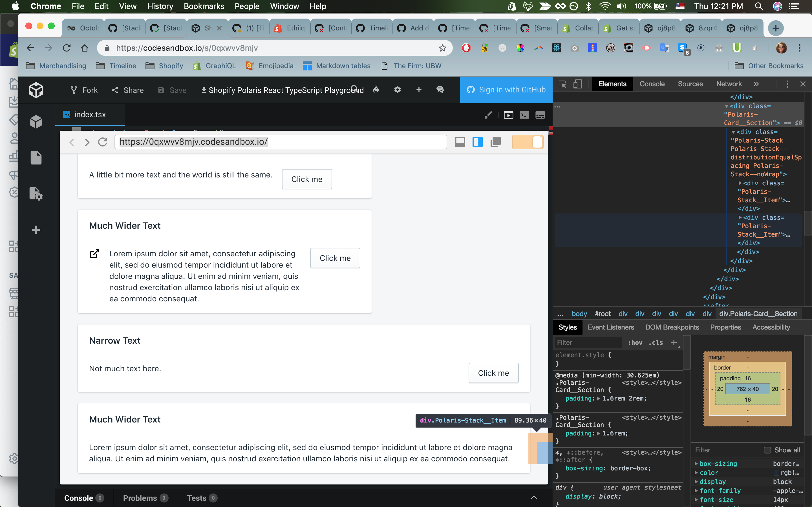Open the tests panel icon in preview toolbar
Viewport: 812px width, 507px height.
click(x=540, y=115)
